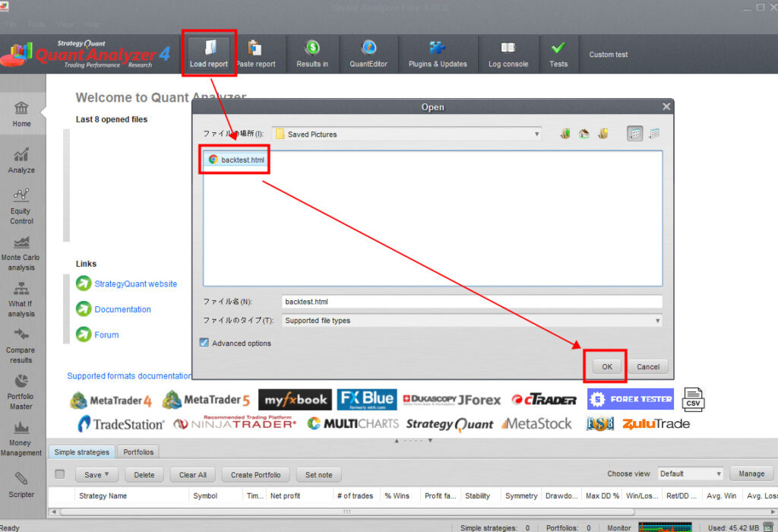778x532 pixels.
Task: Click the Clear All button
Action: click(x=192, y=475)
